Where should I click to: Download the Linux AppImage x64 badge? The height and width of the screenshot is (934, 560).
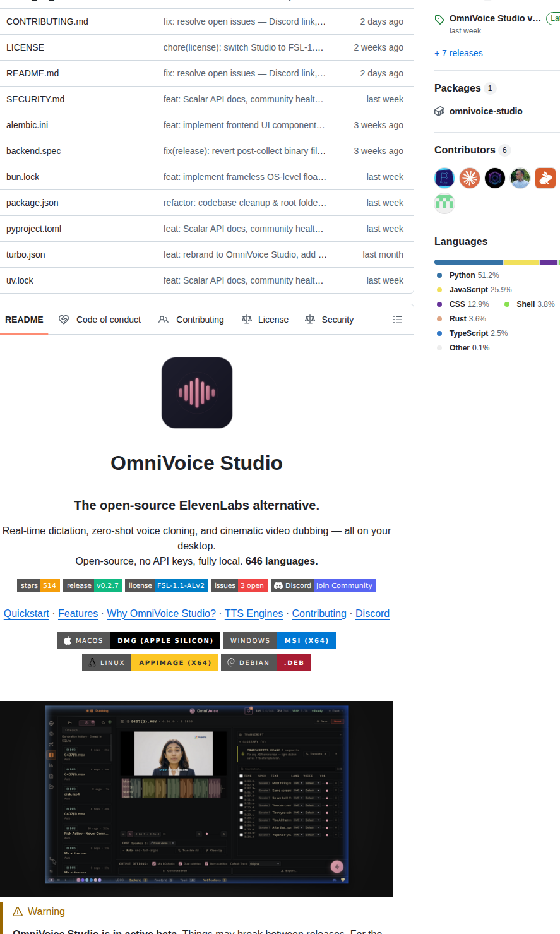150,662
